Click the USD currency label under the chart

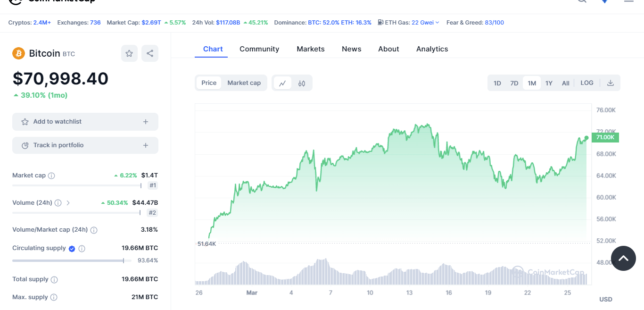(x=606, y=300)
